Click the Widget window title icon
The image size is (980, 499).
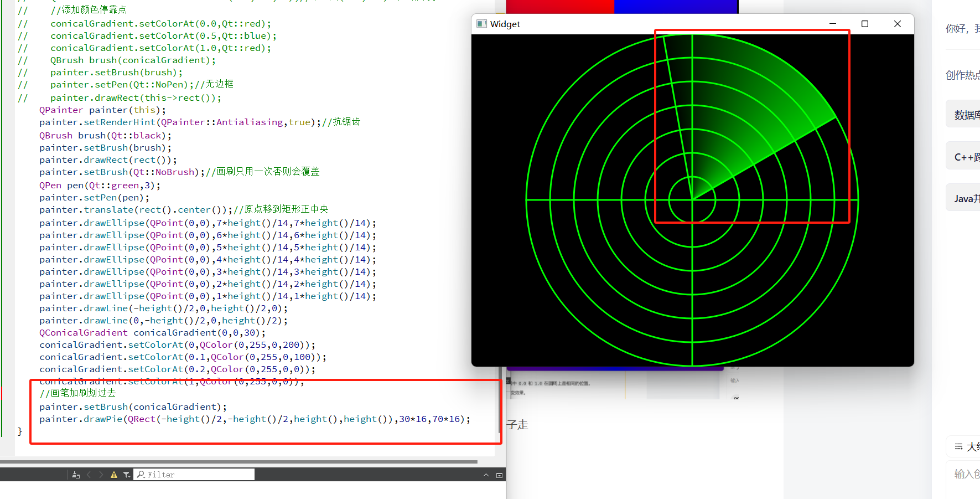pos(481,24)
